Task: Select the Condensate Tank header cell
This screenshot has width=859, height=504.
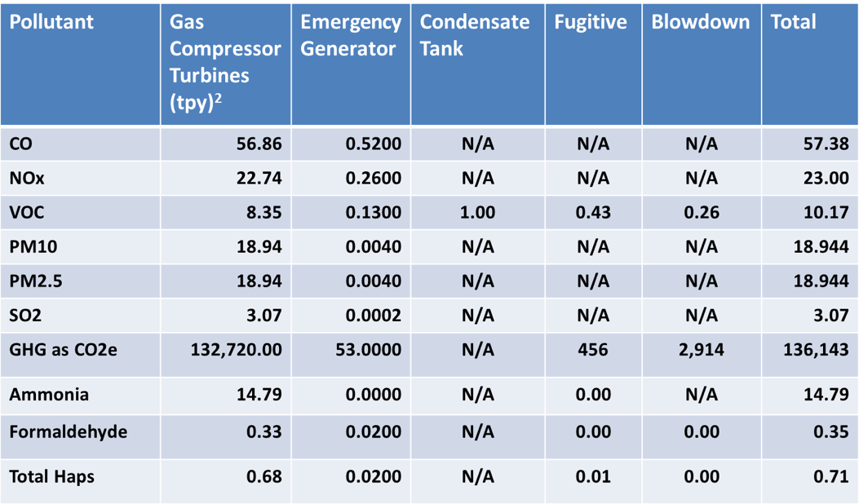Action: point(474,35)
